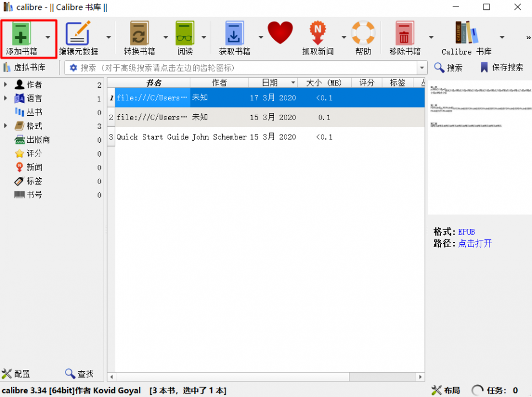532x397 pixels.
Task: Click the search gear icon for advanced search
Action: pyautogui.click(x=73, y=68)
